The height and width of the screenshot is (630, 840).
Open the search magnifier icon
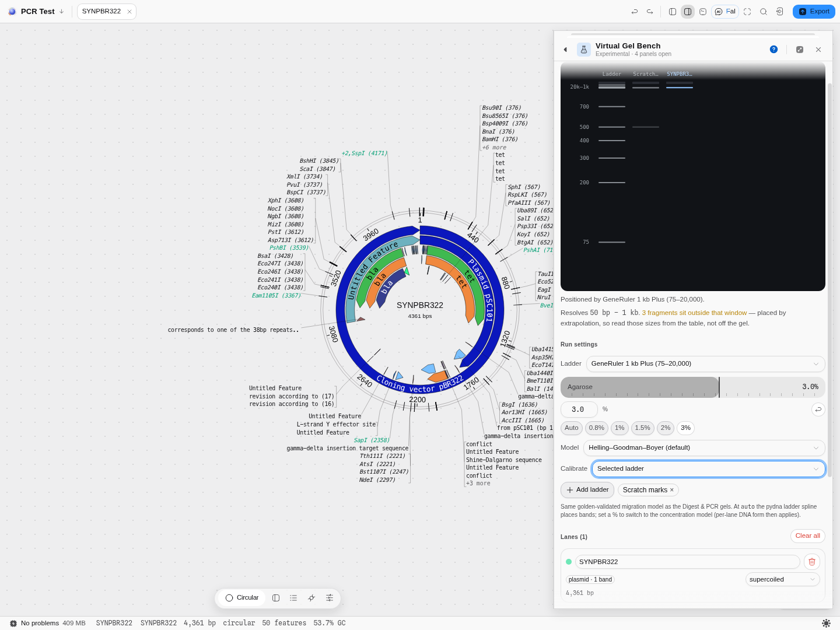tap(764, 12)
